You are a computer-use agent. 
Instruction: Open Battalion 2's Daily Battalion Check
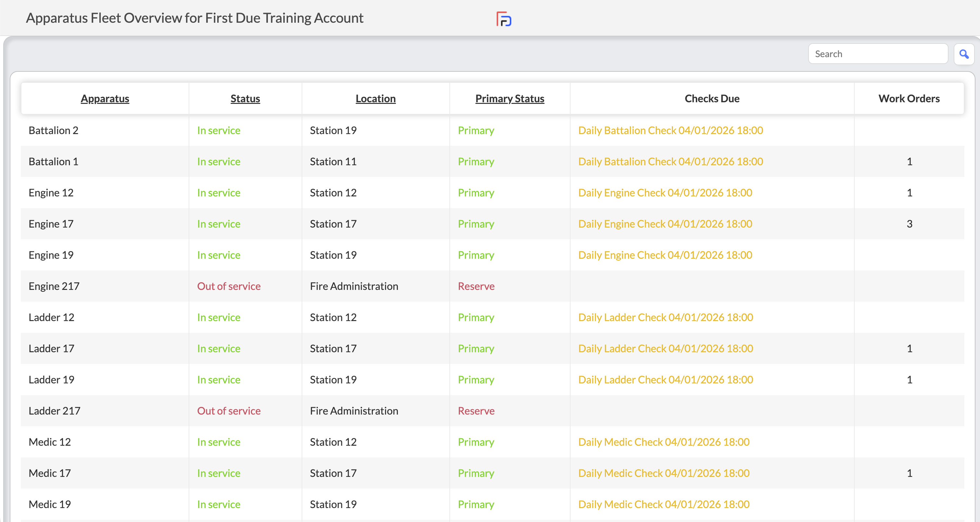coord(671,130)
